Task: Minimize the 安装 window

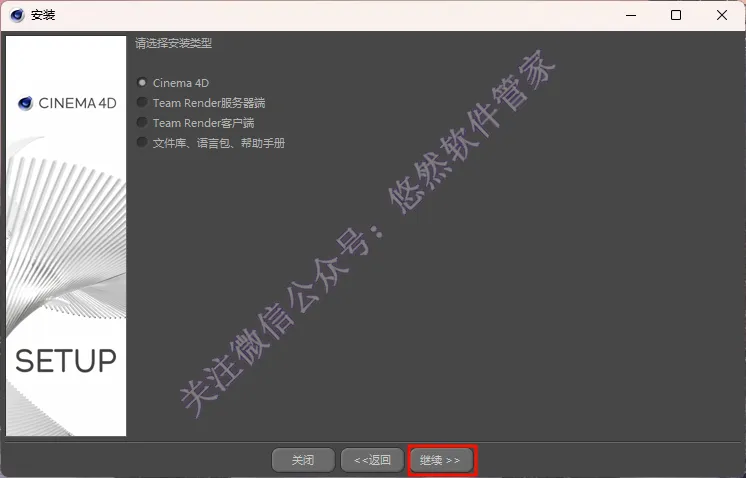Action: point(631,15)
